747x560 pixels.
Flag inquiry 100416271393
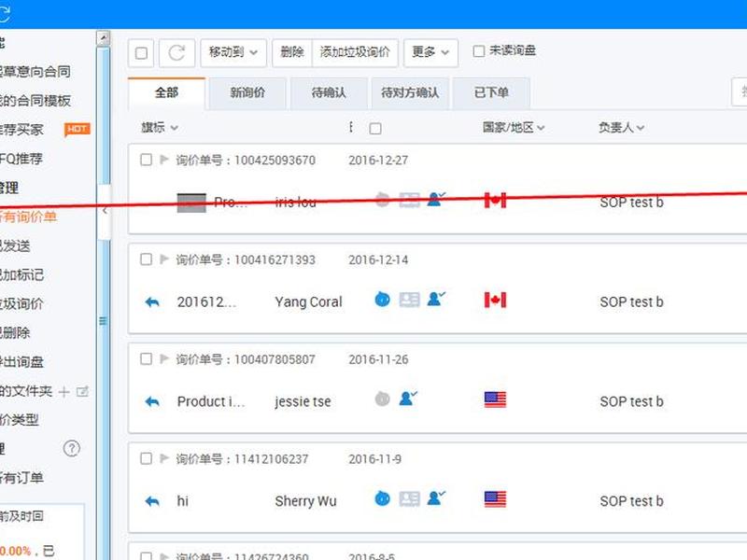164,259
